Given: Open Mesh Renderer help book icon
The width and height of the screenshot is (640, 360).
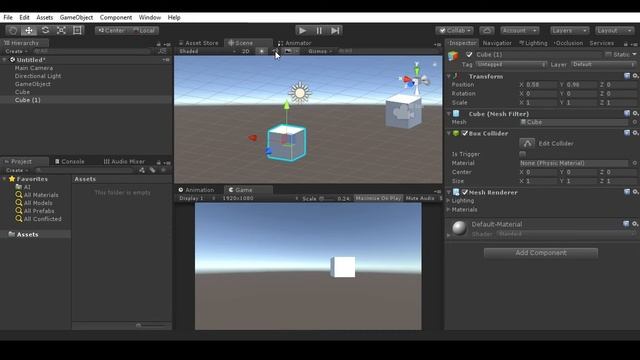Looking at the screenshot, I should (627, 192).
